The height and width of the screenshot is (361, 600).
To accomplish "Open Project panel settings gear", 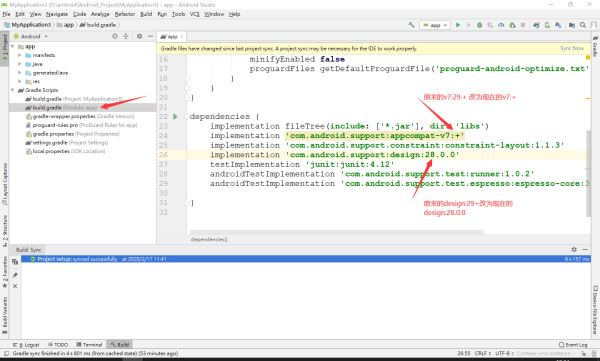I will pyautogui.click(x=139, y=36).
